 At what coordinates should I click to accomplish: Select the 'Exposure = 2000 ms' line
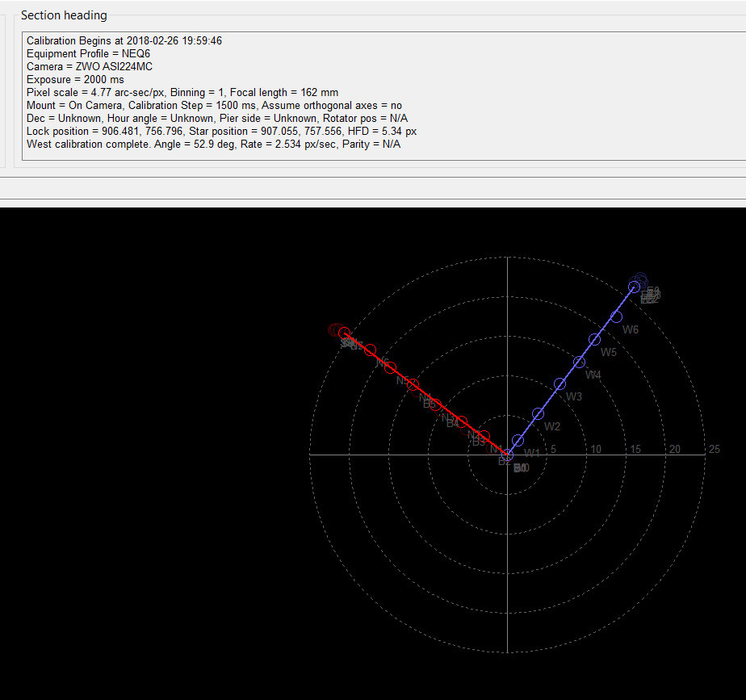coord(75,79)
